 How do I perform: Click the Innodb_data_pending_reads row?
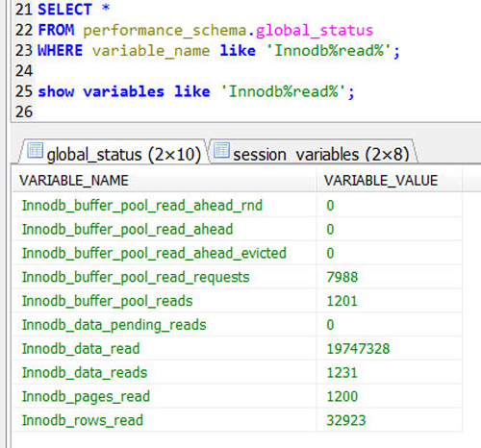(238, 325)
